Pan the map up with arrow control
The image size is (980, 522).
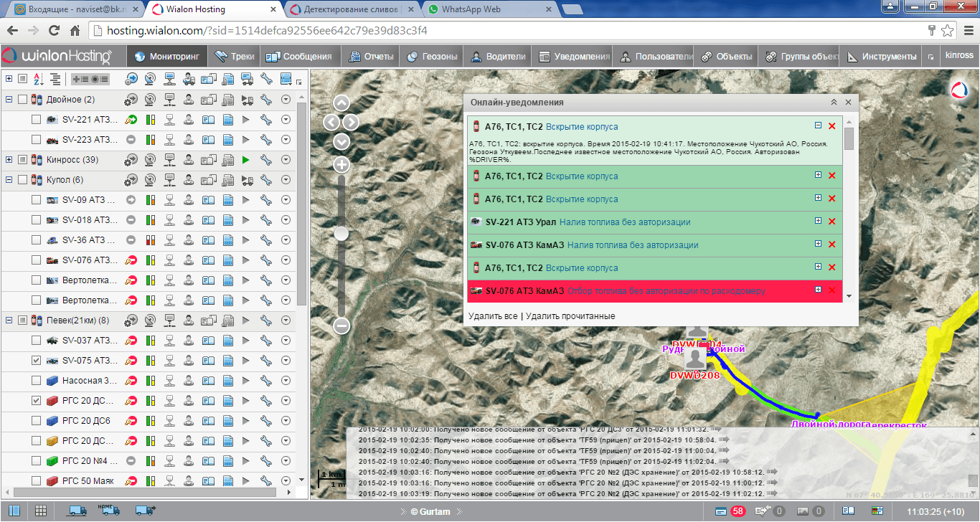[x=341, y=103]
